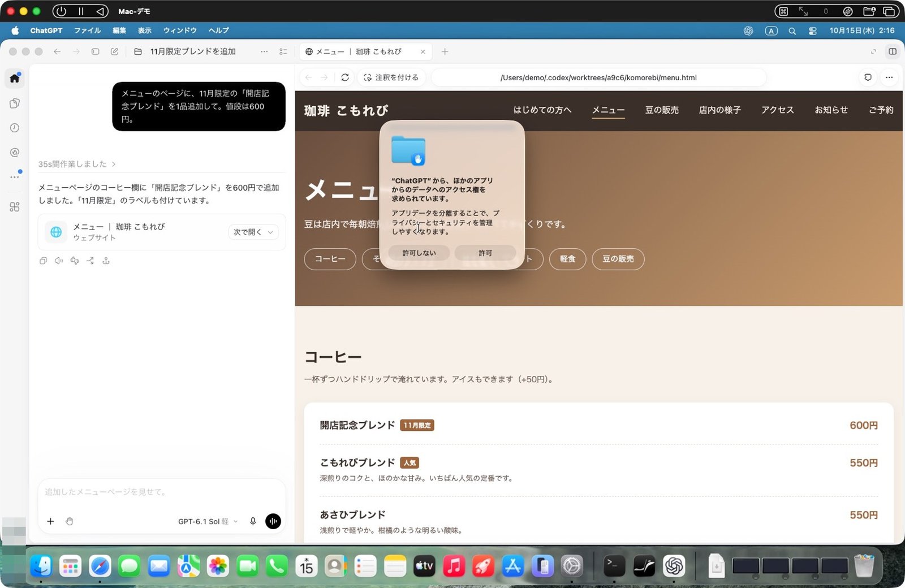
Task: Click the message input field
Action: (x=162, y=492)
